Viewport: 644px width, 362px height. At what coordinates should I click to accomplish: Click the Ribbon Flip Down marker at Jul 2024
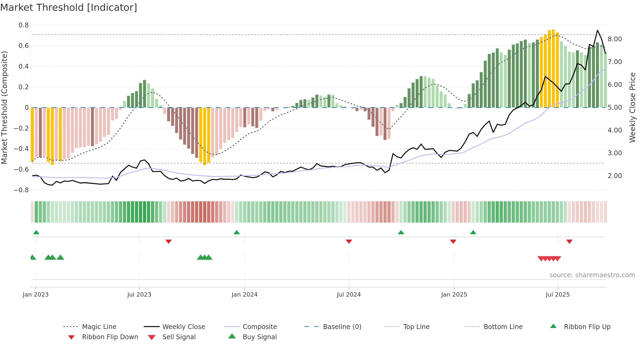point(349,242)
